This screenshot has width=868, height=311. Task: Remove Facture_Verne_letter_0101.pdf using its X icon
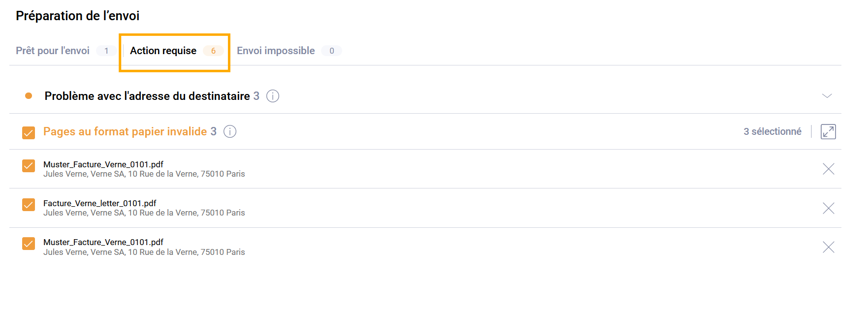(828, 208)
